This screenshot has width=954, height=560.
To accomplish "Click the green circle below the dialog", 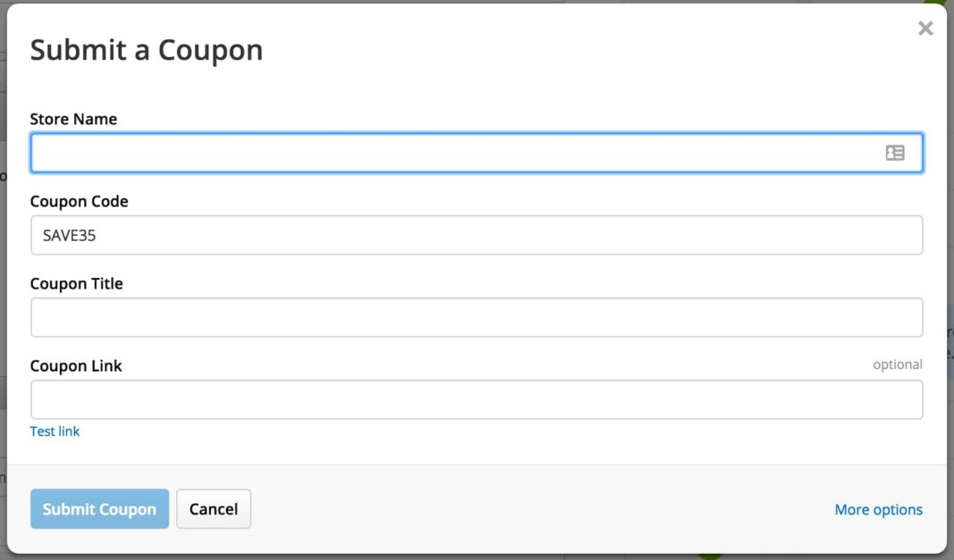I will click(710, 556).
